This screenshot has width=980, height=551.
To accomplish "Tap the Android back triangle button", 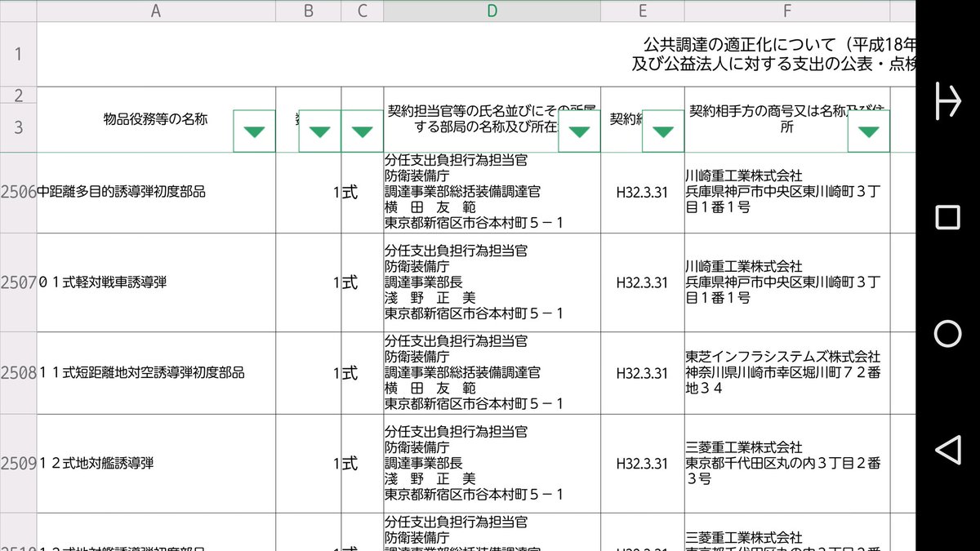I will pos(947,450).
